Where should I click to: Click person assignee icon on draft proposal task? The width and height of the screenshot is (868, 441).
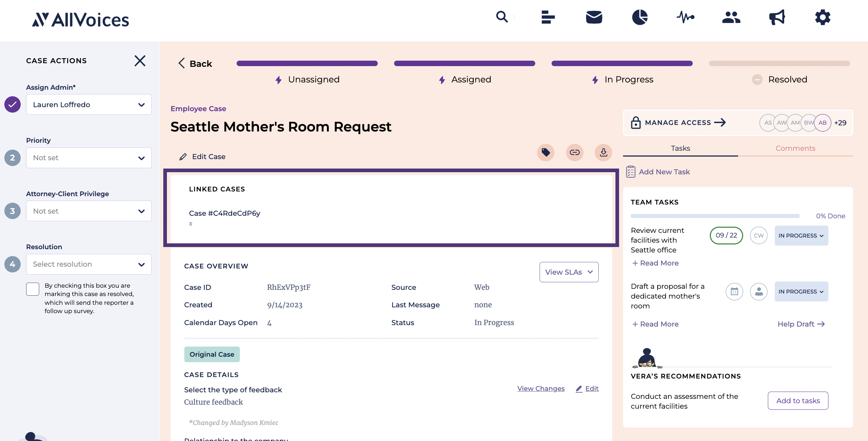pos(759,292)
